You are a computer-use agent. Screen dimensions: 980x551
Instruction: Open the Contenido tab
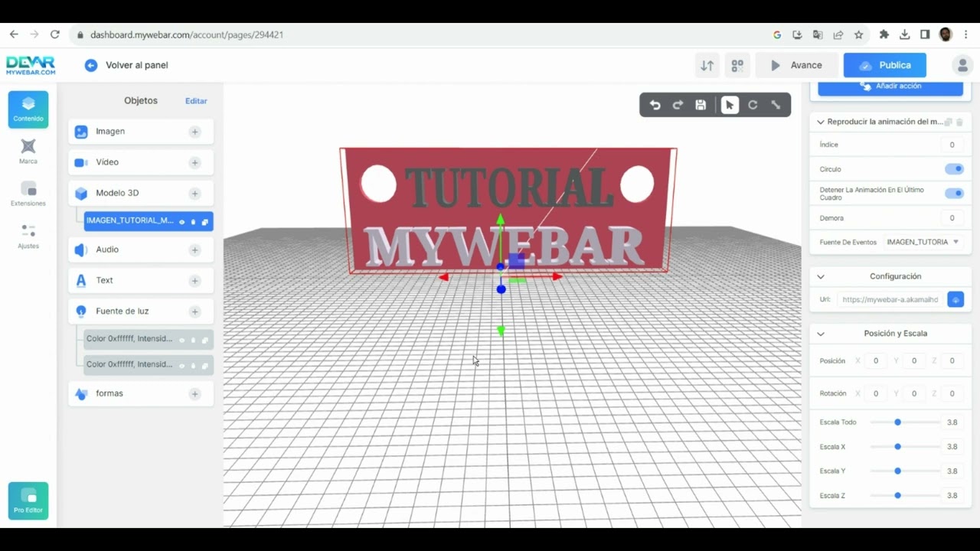point(28,109)
